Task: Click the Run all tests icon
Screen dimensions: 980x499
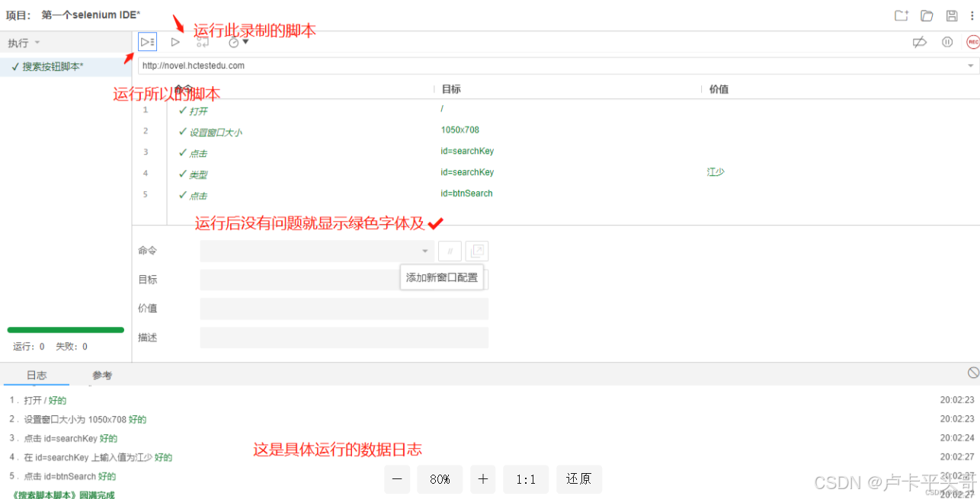Action: [148, 42]
